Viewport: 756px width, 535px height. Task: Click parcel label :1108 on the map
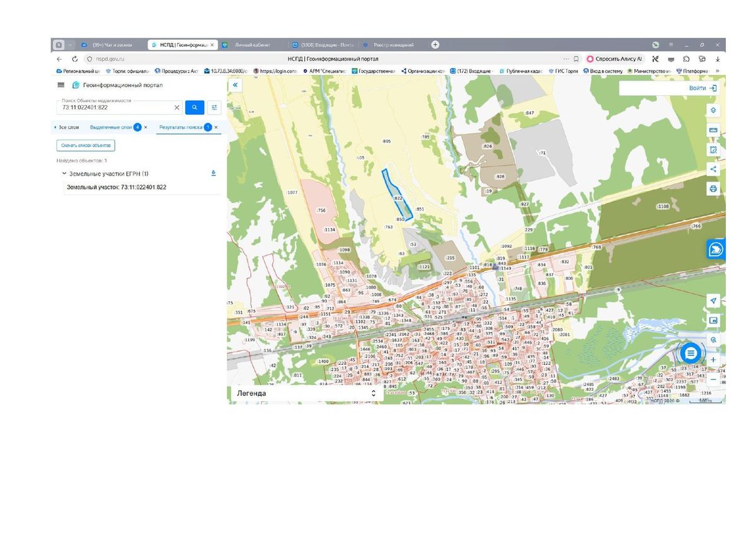pos(663,207)
